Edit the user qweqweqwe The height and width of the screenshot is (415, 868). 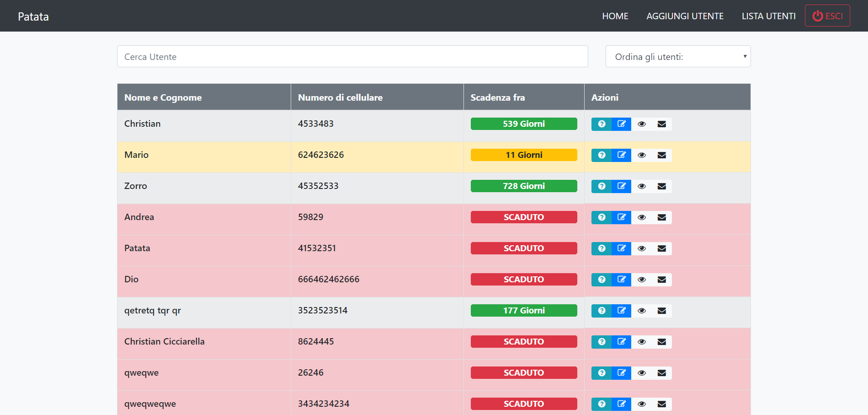pos(622,404)
